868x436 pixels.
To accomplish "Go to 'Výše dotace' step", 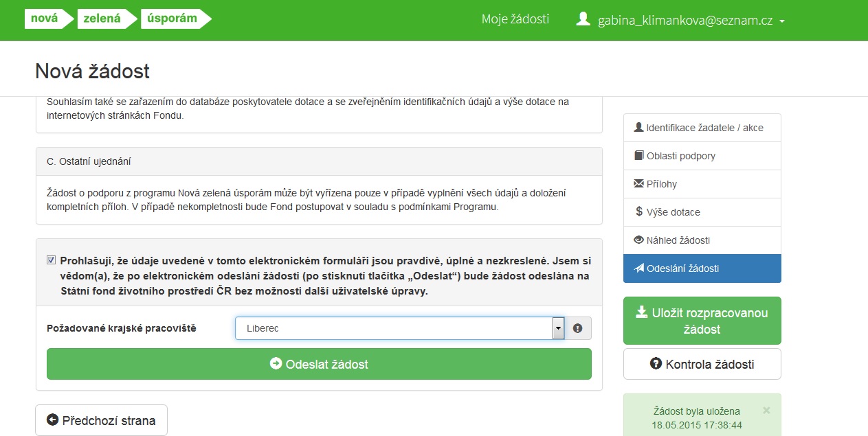I will [702, 212].
